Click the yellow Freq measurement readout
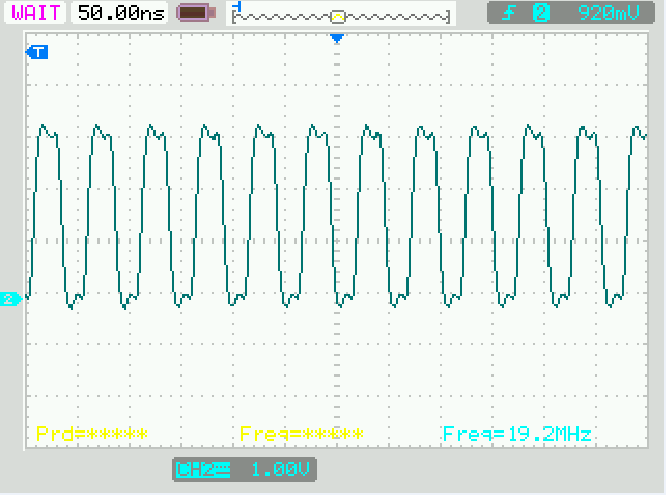Viewport: 666px width, 495px height. 302,434
